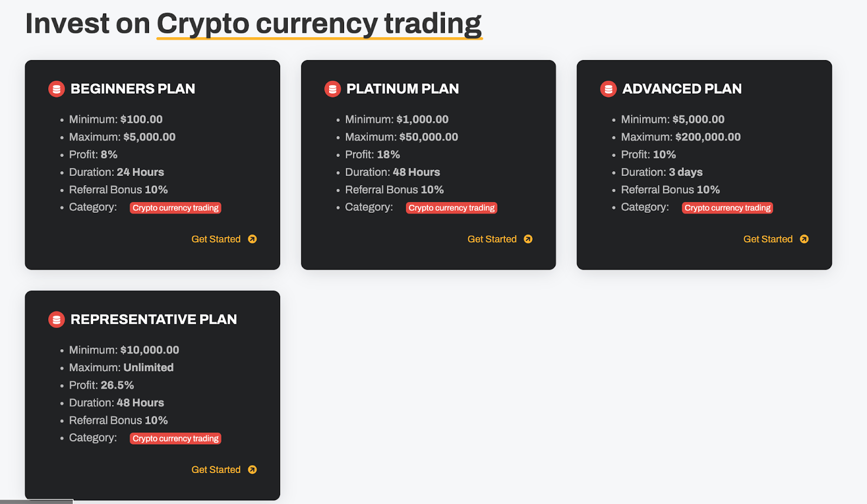Open Get Started on the Representative Plan

[x=216, y=470]
